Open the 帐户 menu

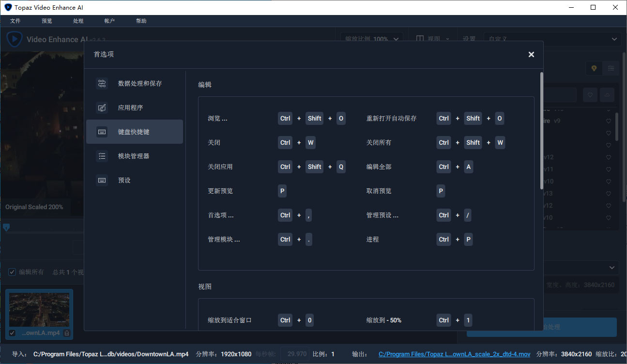click(109, 21)
